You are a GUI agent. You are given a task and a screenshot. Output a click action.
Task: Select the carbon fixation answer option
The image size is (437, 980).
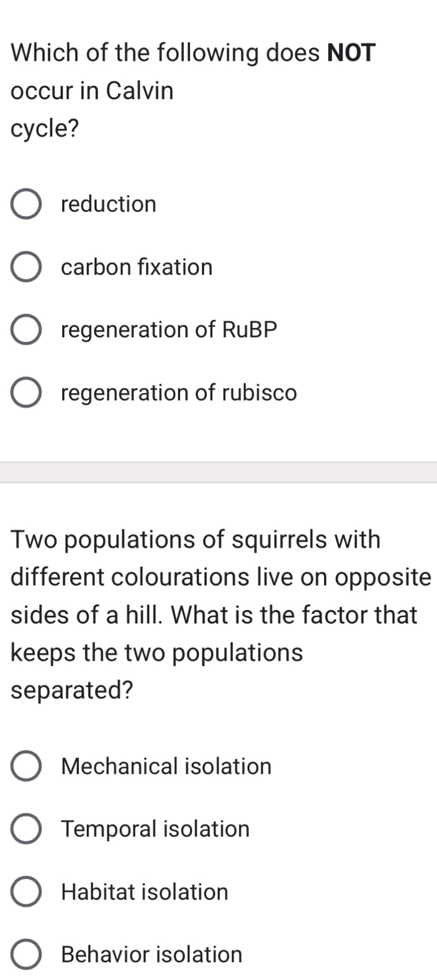pos(137,267)
